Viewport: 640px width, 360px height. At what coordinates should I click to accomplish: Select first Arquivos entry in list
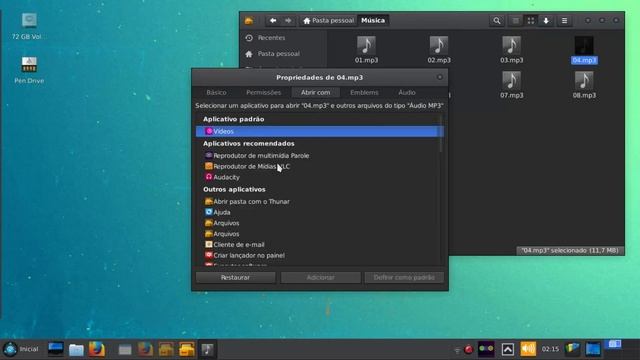coord(317,223)
